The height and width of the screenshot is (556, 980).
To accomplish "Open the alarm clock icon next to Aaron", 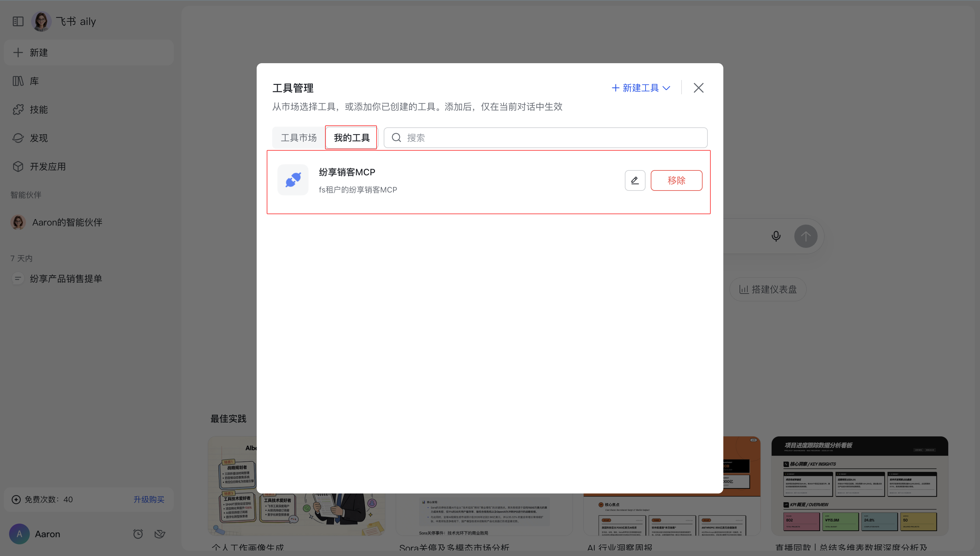I will tap(138, 533).
